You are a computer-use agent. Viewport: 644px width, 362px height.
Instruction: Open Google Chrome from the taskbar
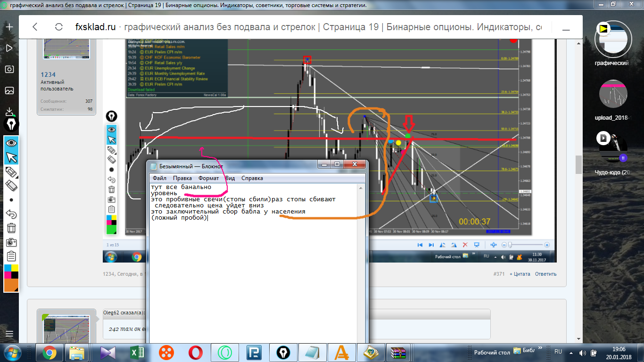[x=50, y=353]
